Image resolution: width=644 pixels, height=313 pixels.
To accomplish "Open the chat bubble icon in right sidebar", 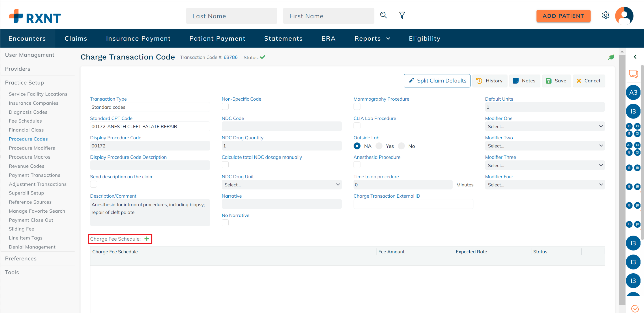I will tap(633, 74).
